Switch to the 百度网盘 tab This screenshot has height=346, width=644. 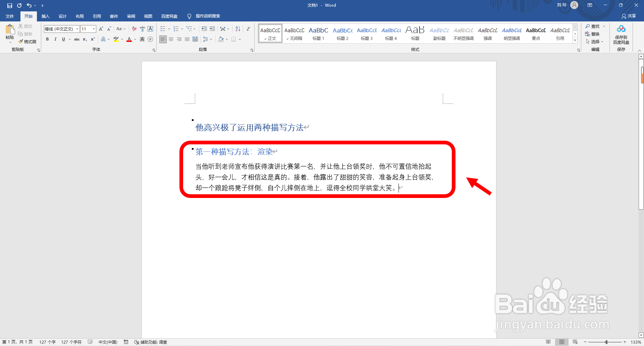169,16
